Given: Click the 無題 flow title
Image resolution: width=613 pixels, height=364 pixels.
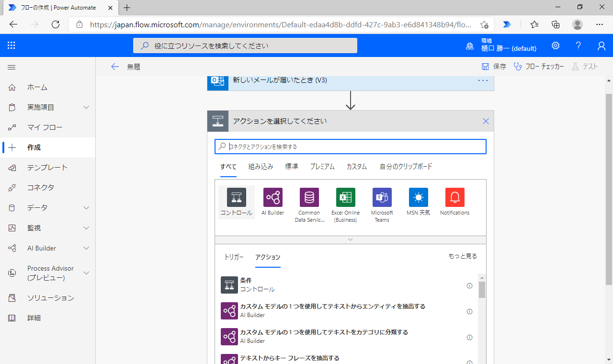Looking at the screenshot, I should [134, 67].
